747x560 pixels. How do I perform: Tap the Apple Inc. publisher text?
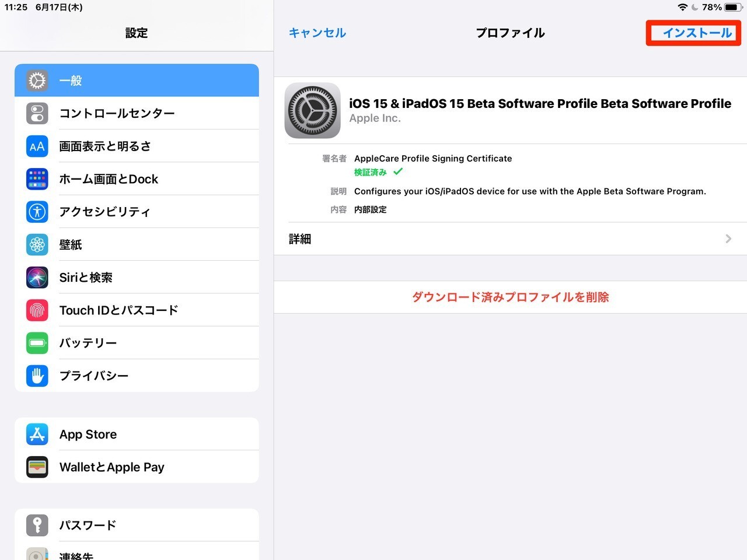pos(375,118)
